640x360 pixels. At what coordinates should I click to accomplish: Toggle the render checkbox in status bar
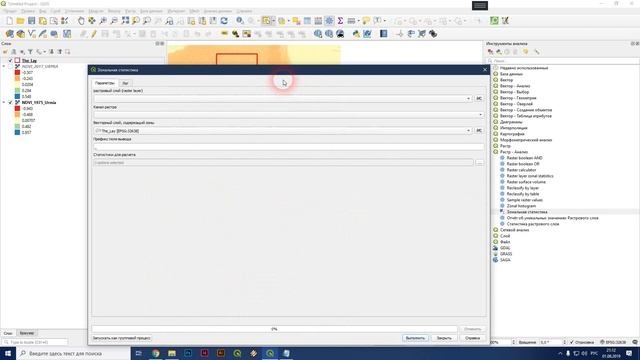tap(572, 342)
